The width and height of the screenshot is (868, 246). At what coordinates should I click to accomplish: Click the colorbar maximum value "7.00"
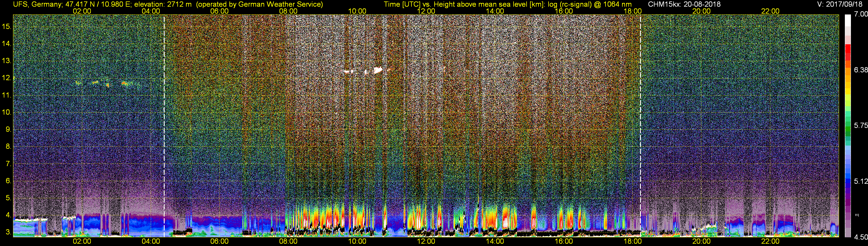click(x=861, y=14)
